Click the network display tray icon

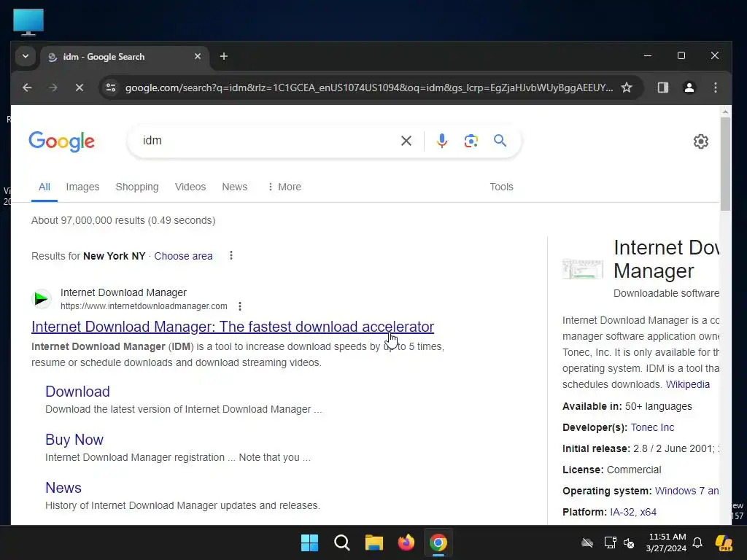coord(610,542)
